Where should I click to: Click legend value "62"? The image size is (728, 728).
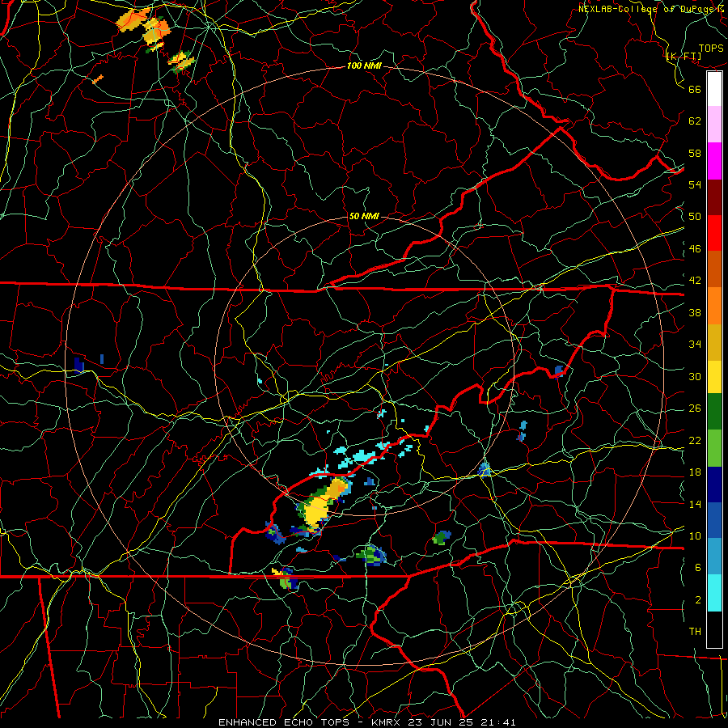coord(695,121)
